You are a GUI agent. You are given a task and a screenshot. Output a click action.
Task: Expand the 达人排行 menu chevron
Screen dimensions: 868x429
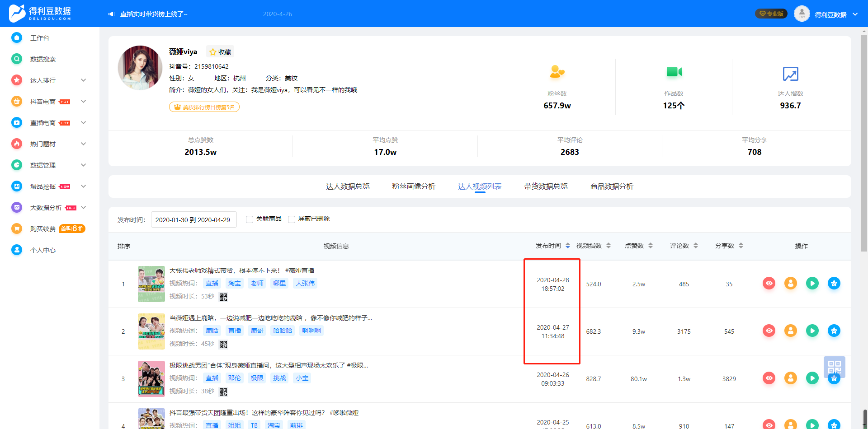tap(83, 80)
